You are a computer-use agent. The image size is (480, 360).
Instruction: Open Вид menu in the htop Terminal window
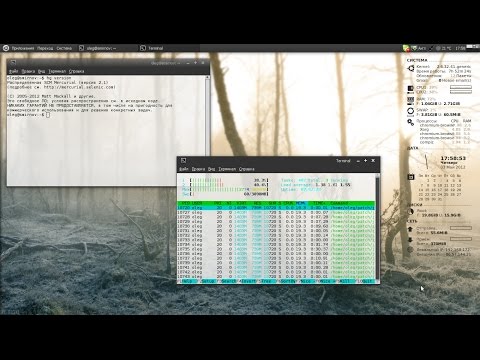[x=211, y=169]
